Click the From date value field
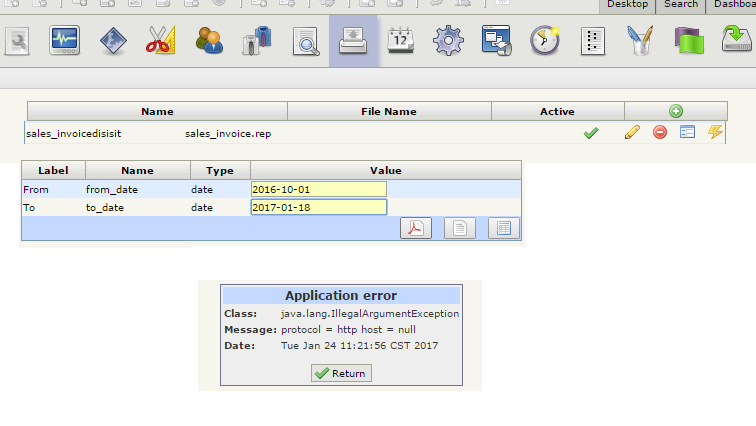Image resolution: width=756 pixels, height=426 pixels. pyautogui.click(x=318, y=189)
